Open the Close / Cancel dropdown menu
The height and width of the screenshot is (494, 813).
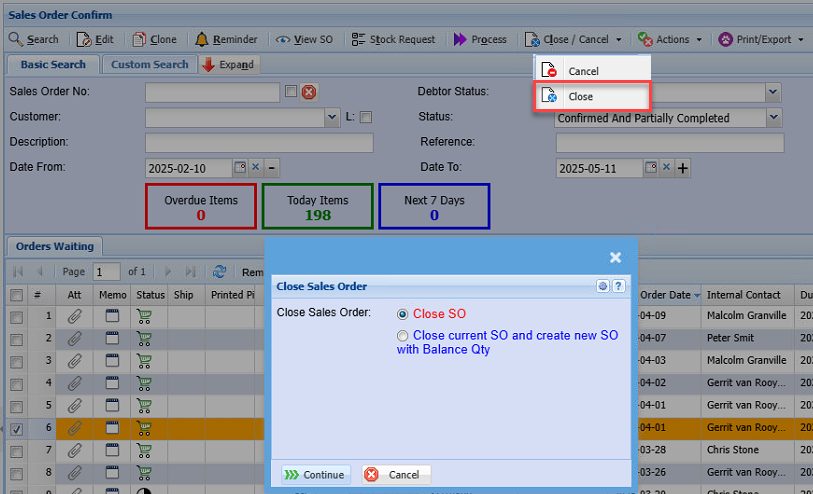[573, 39]
